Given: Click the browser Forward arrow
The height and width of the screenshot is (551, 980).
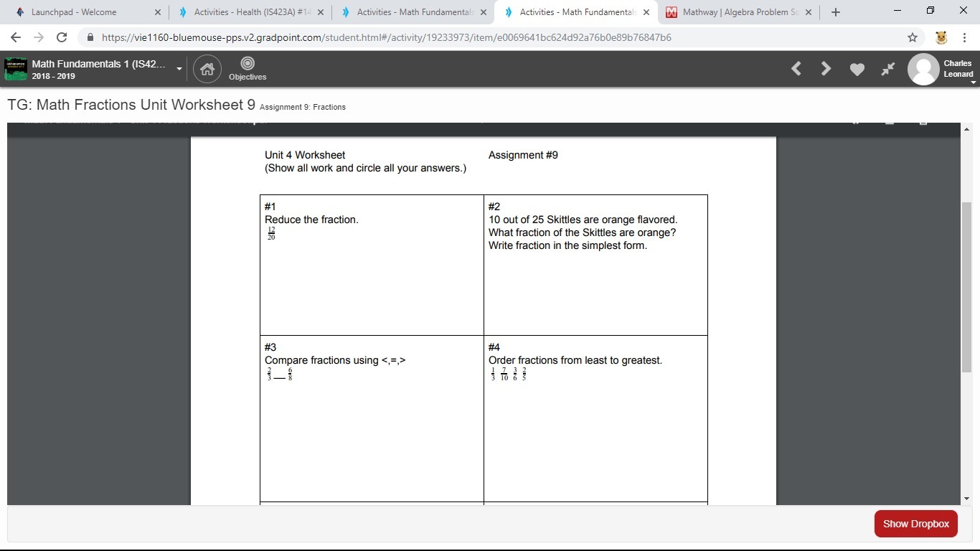Looking at the screenshot, I should (39, 37).
